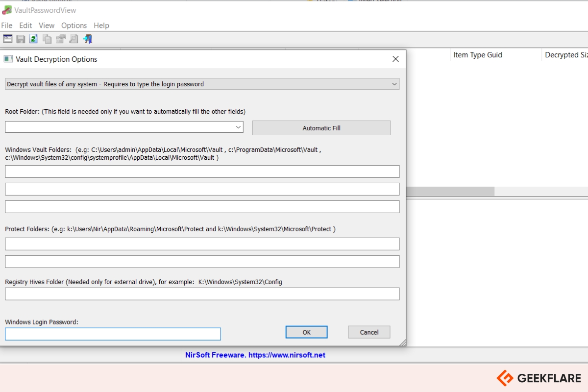Click the Protect Folders label text

(x=171, y=229)
